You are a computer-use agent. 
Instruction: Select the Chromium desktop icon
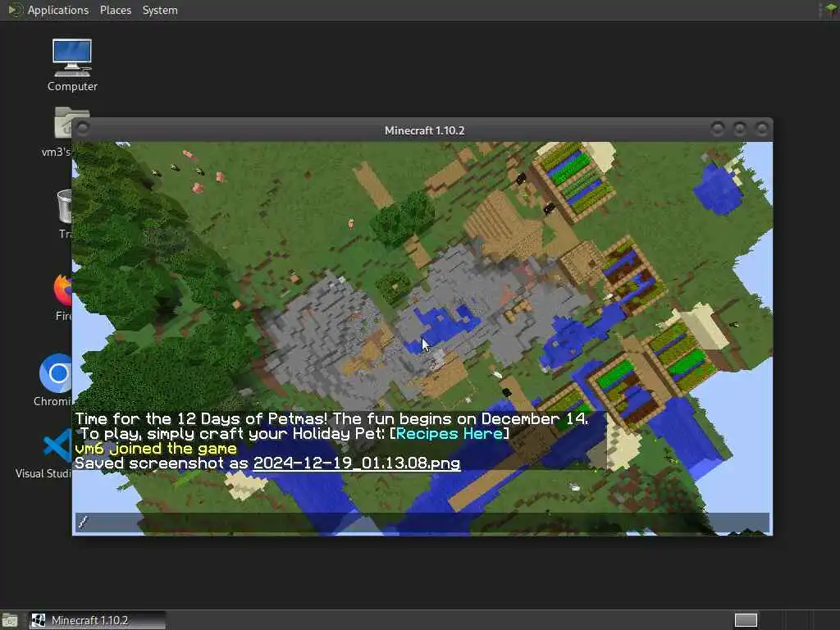(x=53, y=380)
